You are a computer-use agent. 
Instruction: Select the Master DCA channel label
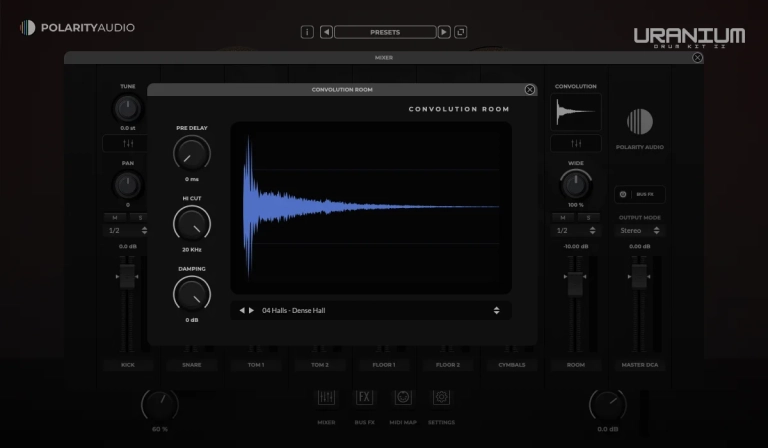[640, 365]
